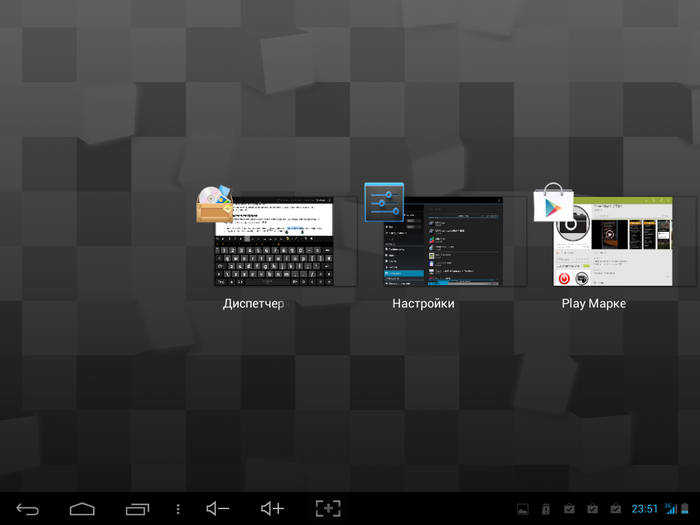
Task: Tap the USB connection notification icon
Action: [x=546, y=509]
